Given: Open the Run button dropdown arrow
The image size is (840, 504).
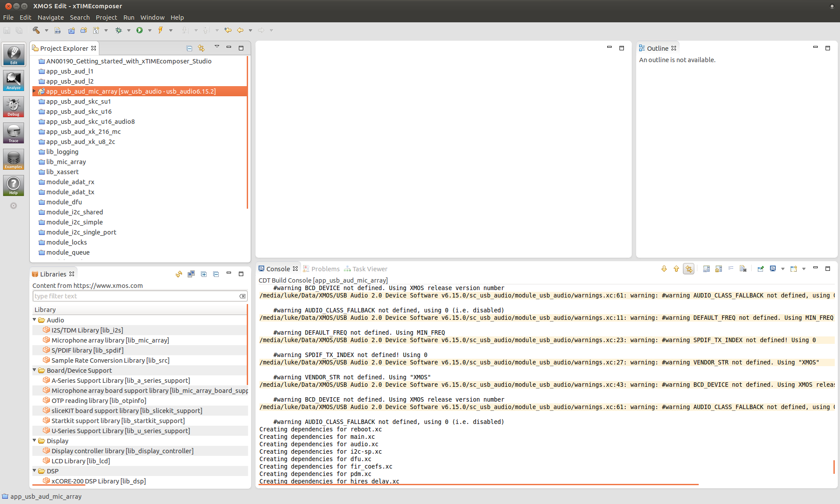Looking at the screenshot, I should 150,30.
